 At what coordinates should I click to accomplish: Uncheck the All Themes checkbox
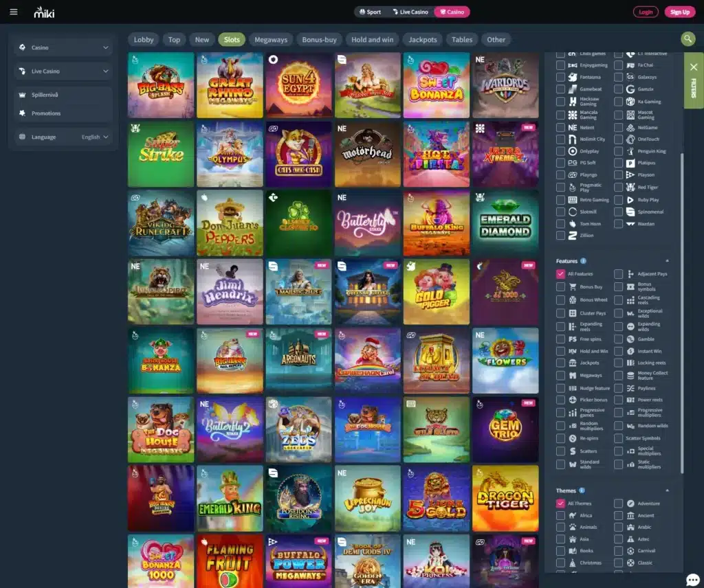pyautogui.click(x=560, y=504)
